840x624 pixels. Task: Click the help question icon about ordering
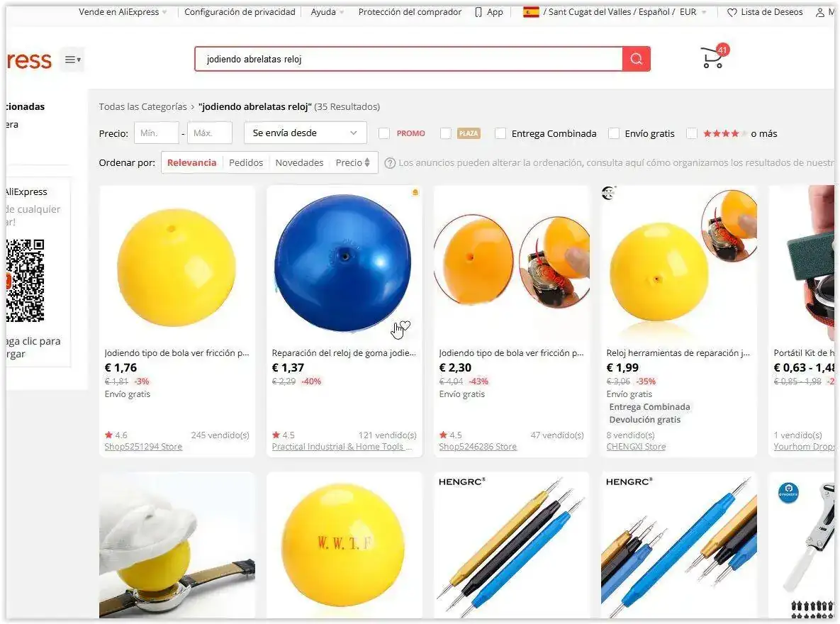click(x=390, y=163)
